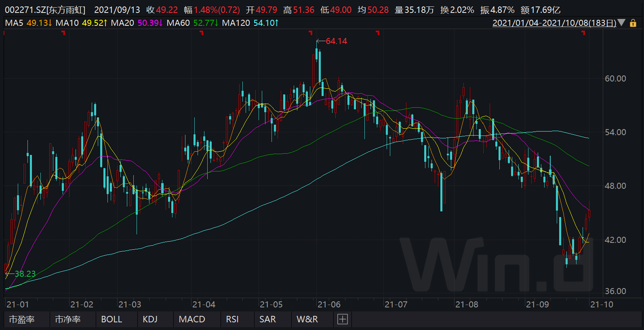Viewport: 644px width, 330px height.
Task: Click the MA10 49.52 moving average label
Action: point(82,23)
